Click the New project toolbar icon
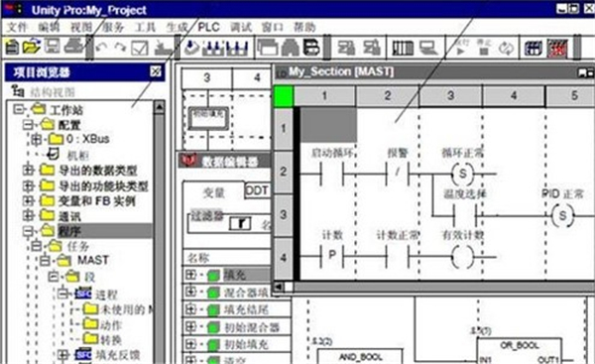The image size is (595, 364). click(x=12, y=47)
